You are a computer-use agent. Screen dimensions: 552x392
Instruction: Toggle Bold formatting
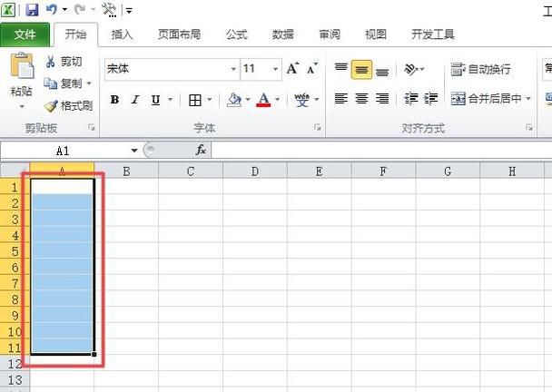114,100
